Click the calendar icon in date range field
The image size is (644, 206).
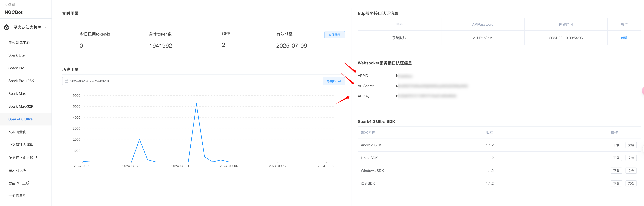click(x=67, y=81)
